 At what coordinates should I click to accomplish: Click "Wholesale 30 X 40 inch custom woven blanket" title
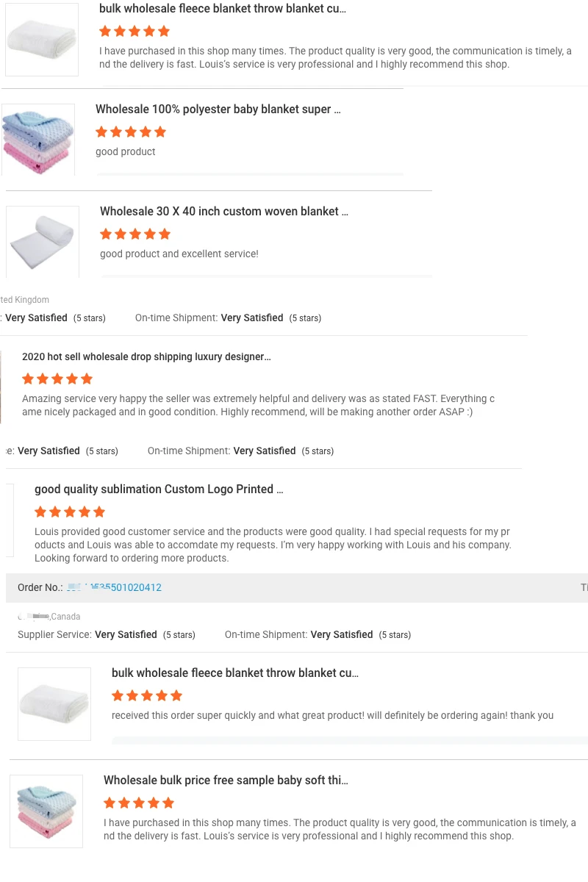tap(223, 212)
